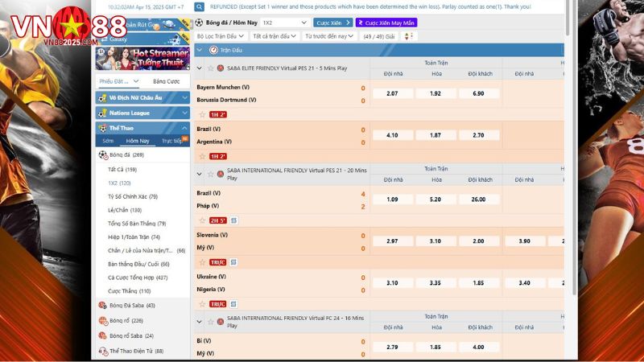644x362 pixels.
Task: Click the Thể Thao section icon
Action: pyautogui.click(x=102, y=128)
